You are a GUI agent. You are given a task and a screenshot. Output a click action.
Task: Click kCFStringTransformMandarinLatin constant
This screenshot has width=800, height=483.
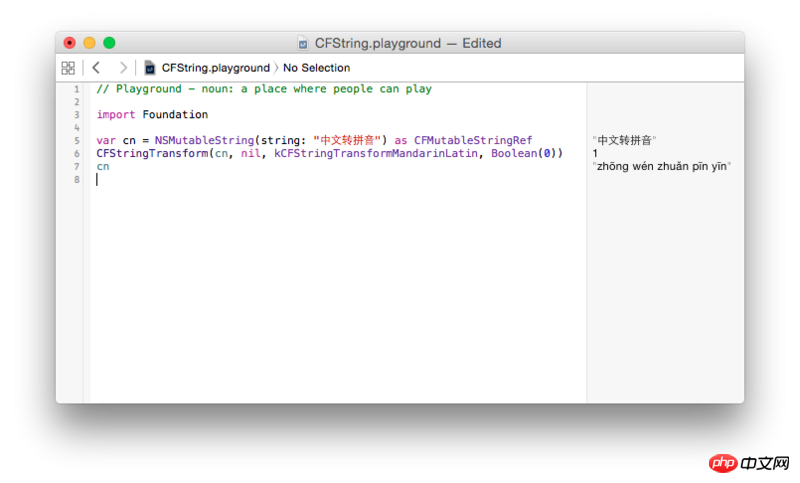click(376, 154)
